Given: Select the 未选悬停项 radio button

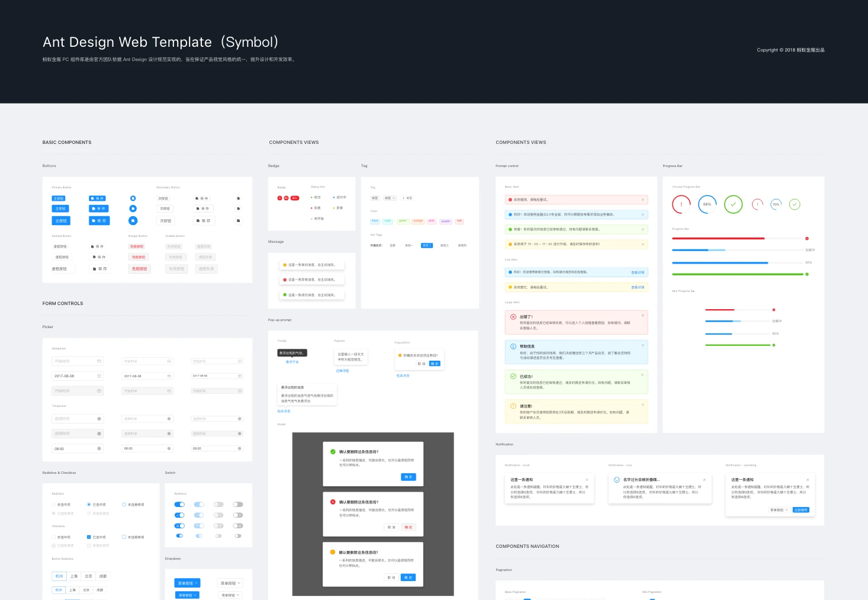Looking at the screenshot, I should [124, 505].
